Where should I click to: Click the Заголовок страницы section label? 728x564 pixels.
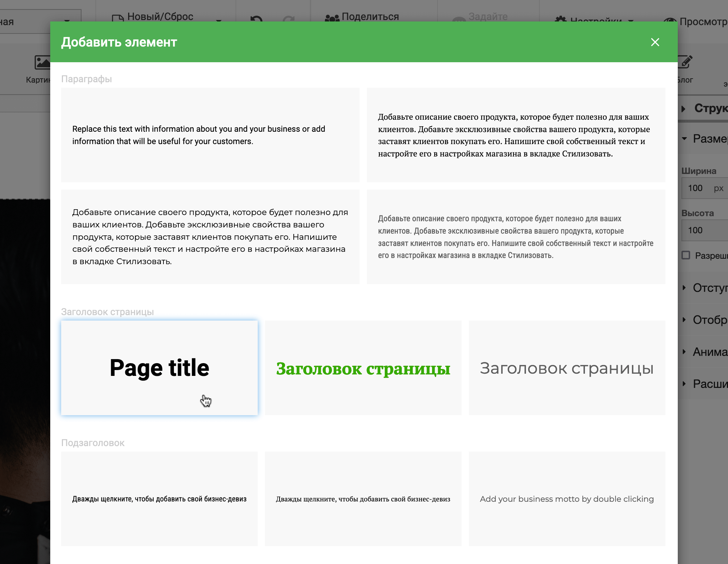click(107, 312)
